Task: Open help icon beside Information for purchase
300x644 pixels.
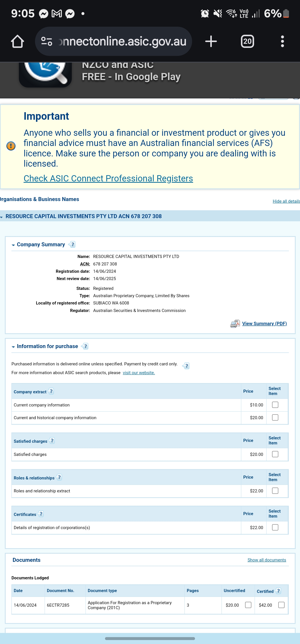Action: [x=85, y=346]
